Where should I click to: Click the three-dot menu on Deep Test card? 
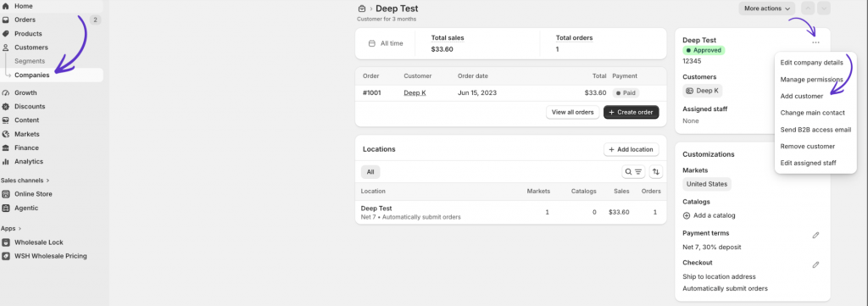point(815,42)
